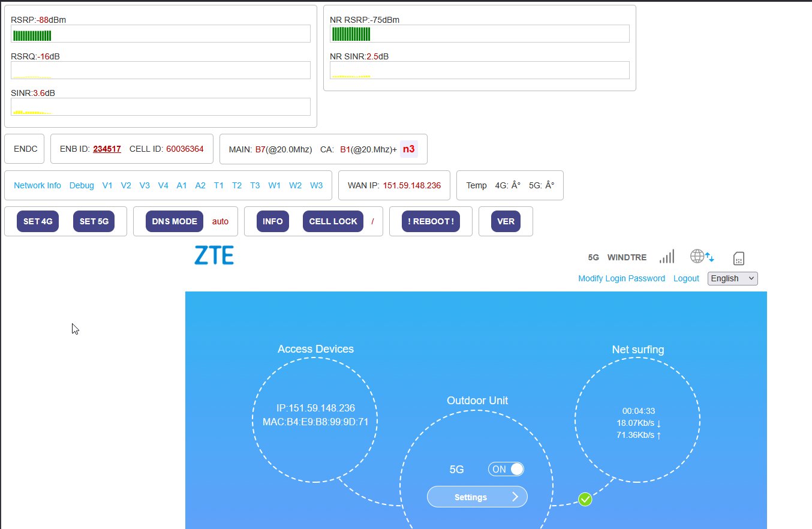
Task: Click the SET 5G button
Action: [94, 221]
